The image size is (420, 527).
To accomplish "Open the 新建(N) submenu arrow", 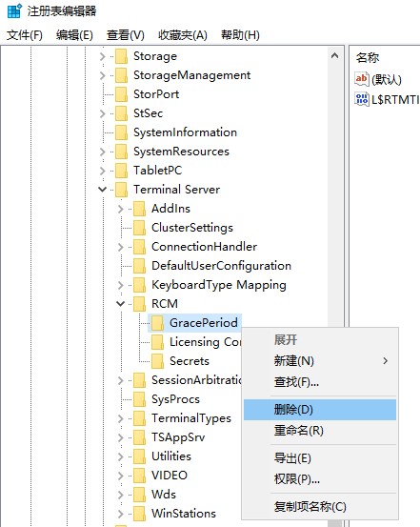I will coord(386,360).
